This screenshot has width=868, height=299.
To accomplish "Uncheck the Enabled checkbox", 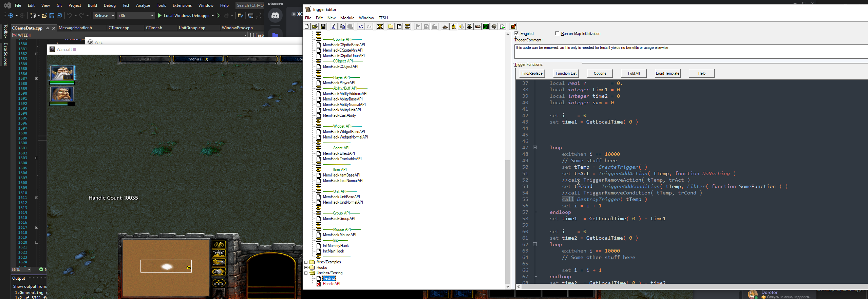I will click(x=516, y=33).
